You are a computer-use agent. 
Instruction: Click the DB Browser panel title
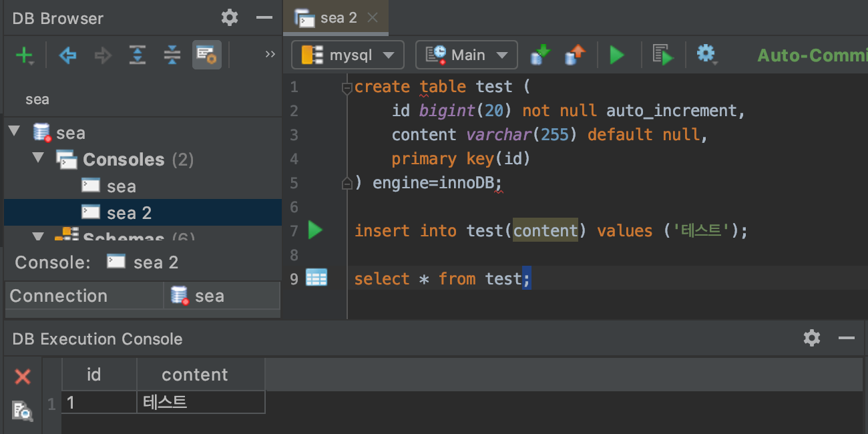(58, 19)
